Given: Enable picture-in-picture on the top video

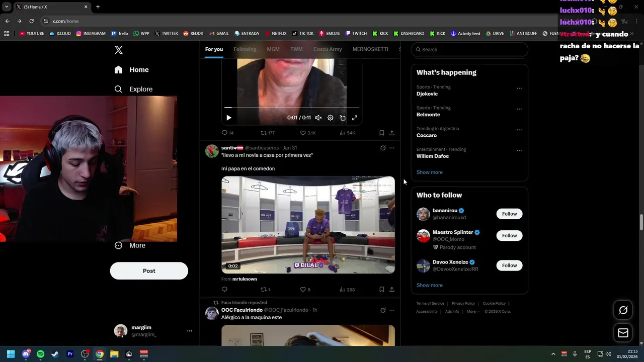Looking at the screenshot, I should 343,118.
